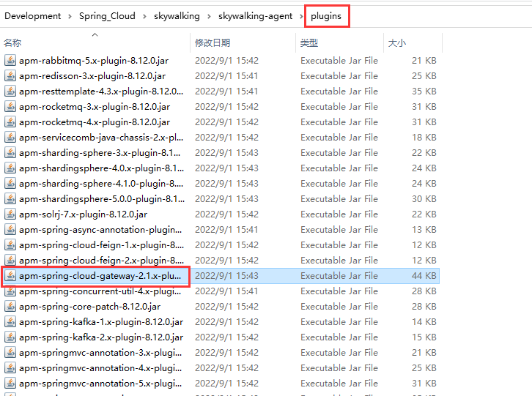Click jar icon of apm-shardingsphere-4.0.x-plugin

tap(10, 168)
